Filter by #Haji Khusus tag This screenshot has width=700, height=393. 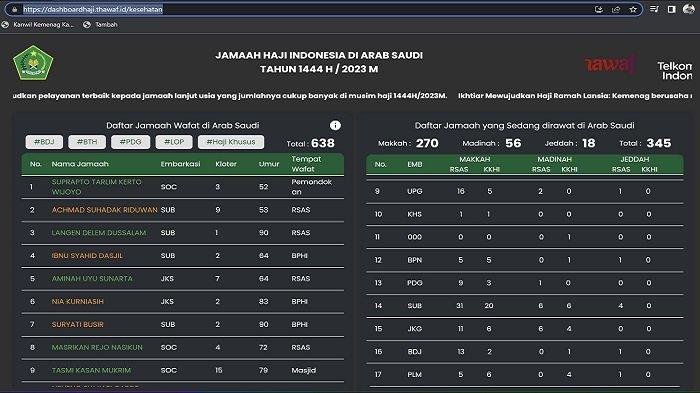pyautogui.click(x=231, y=142)
